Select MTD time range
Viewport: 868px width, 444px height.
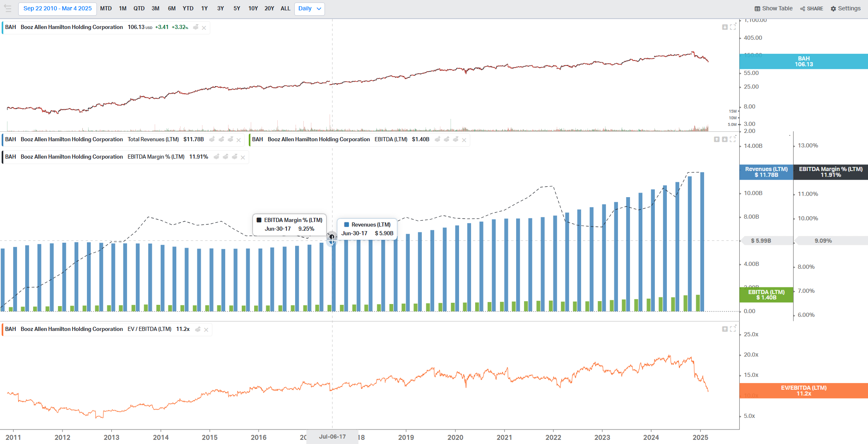[106, 8]
